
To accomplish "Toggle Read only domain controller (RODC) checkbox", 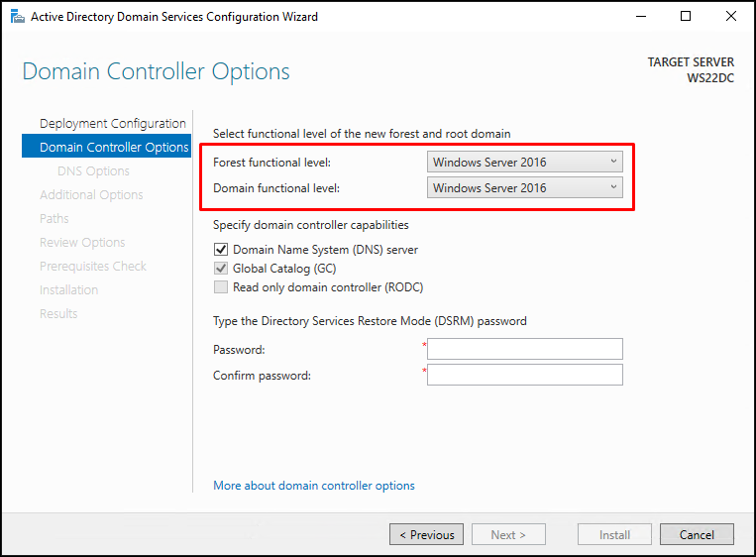I will click(x=221, y=287).
